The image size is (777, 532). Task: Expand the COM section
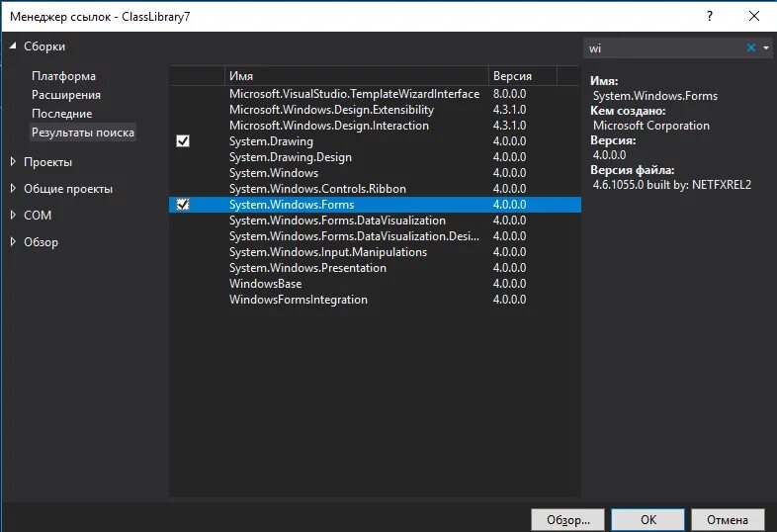pos(13,216)
